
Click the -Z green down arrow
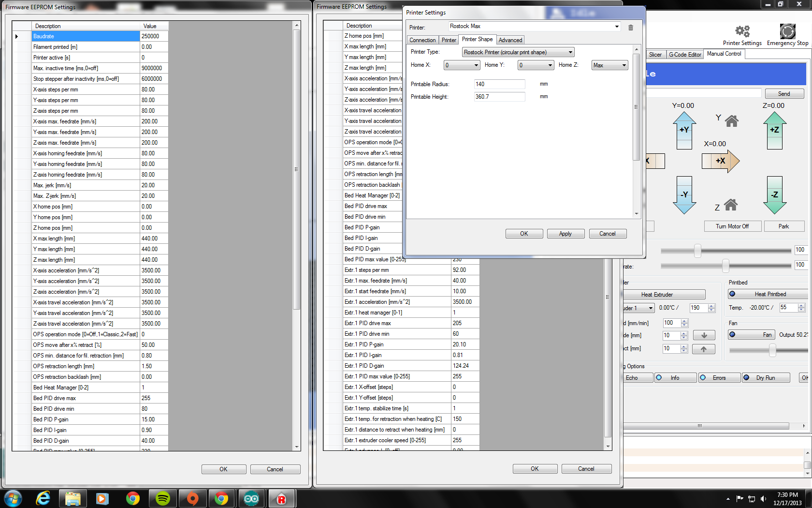click(774, 195)
